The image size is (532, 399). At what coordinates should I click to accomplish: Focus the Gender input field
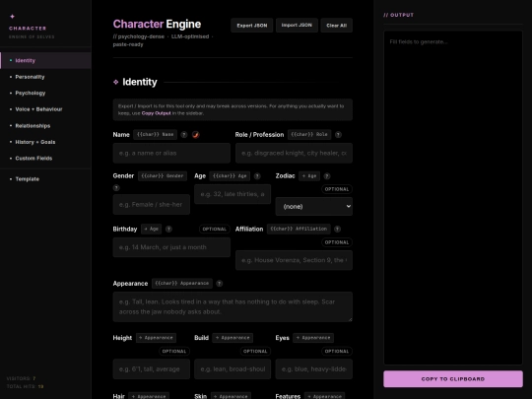point(152,205)
